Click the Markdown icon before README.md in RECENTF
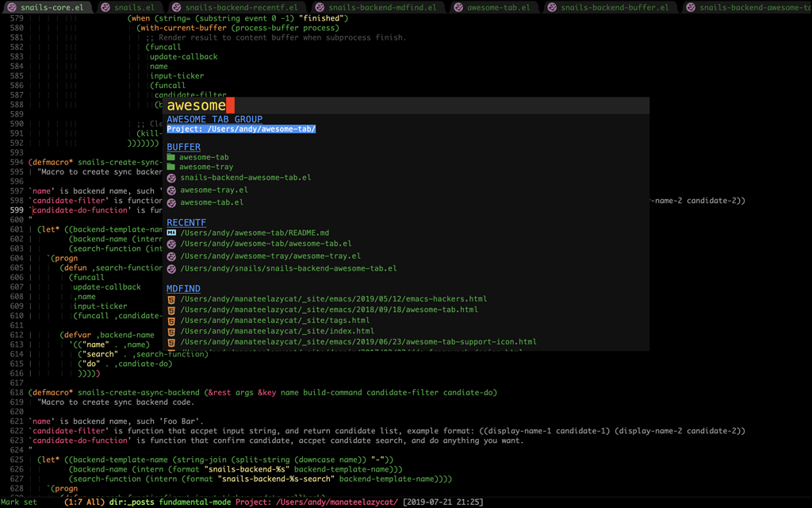This screenshot has width=812, height=508. [x=170, y=233]
